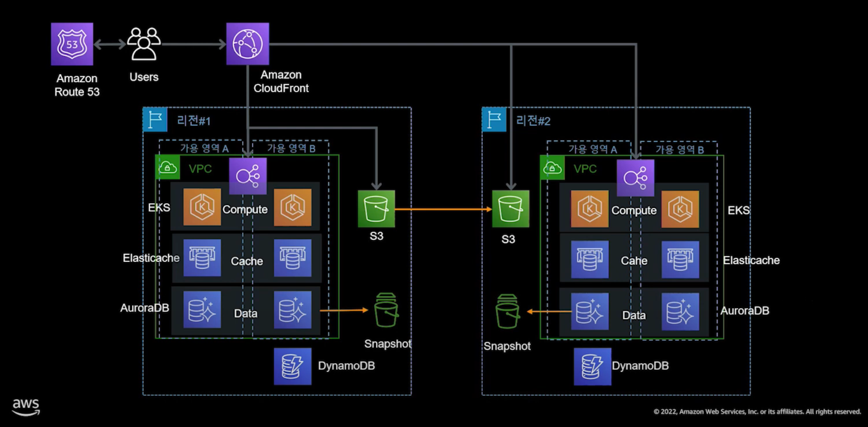Select Region #2 EKS icon in zone A
The height and width of the screenshot is (427, 868).
tap(590, 209)
